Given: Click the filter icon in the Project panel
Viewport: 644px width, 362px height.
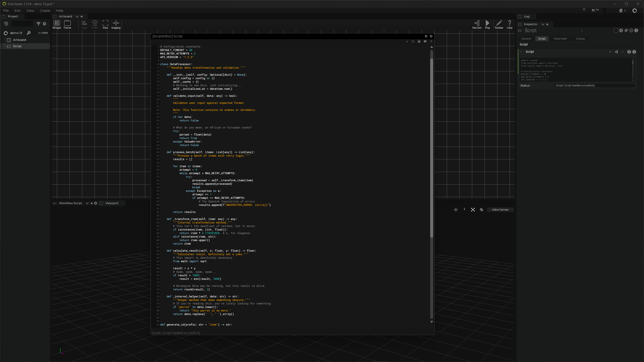Looking at the screenshot, I should pos(39,24).
